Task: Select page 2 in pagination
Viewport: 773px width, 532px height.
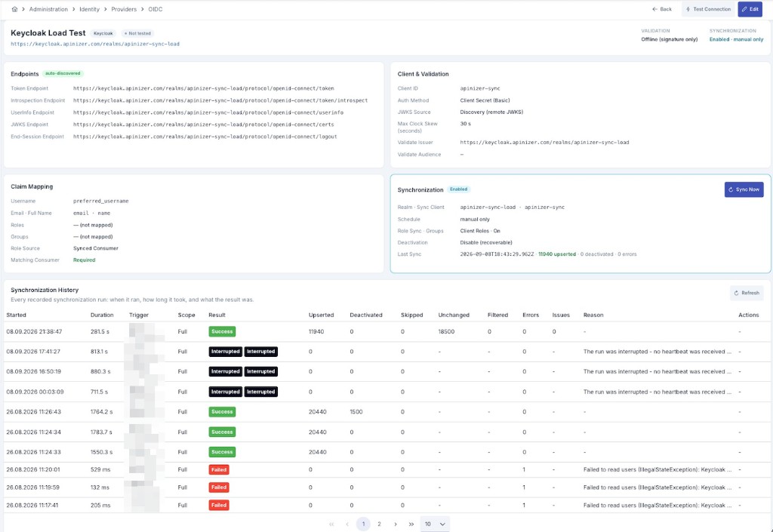Action: (x=379, y=524)
